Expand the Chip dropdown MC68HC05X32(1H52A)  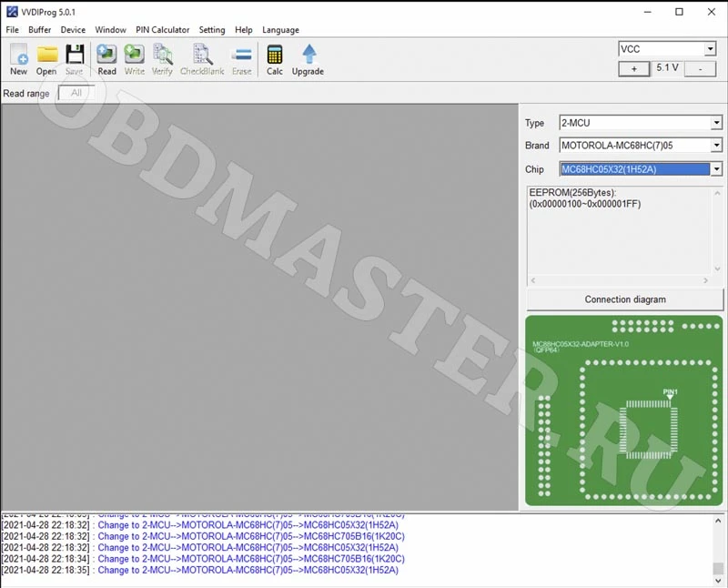(x=716, y=169)
